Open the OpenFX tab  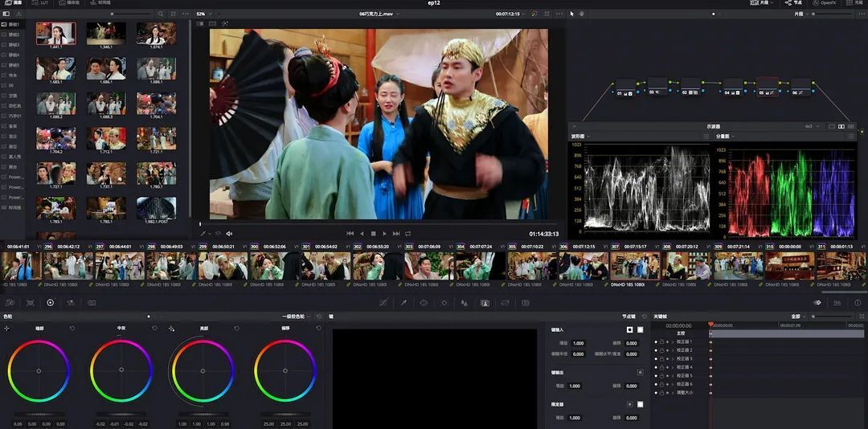tap(825, 2)
